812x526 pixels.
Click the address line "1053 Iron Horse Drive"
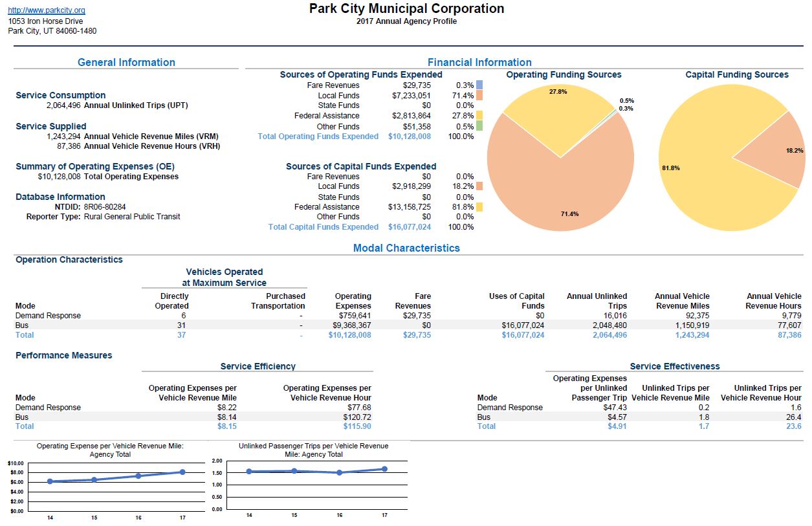[x=45, y=21]
